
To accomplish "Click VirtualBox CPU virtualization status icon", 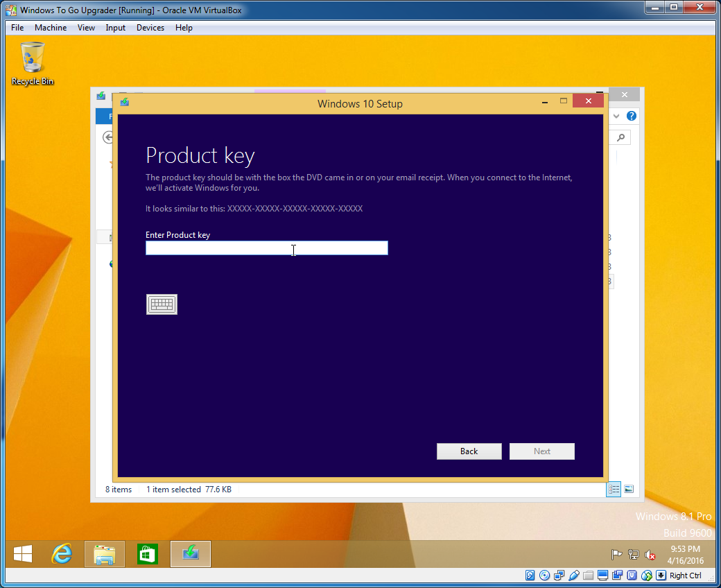I will pyautogui.click(x=632, y=575).
